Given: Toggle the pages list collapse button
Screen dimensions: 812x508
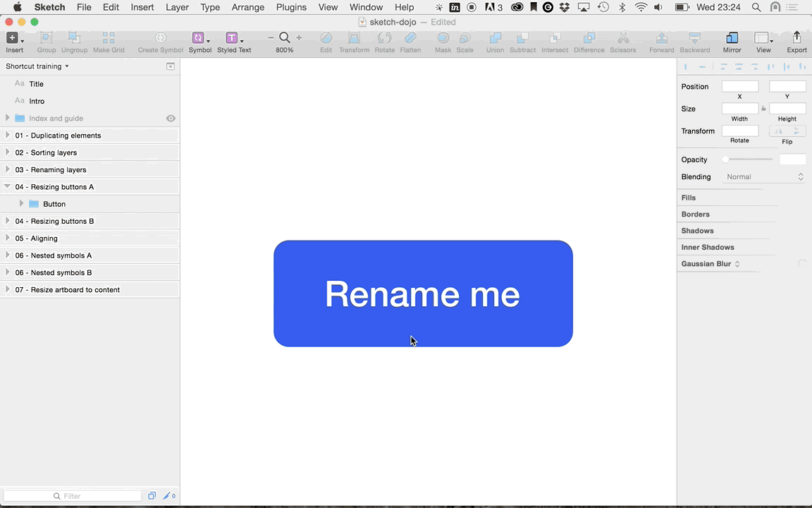Looking at the screenshot, I should coord(171,66).
